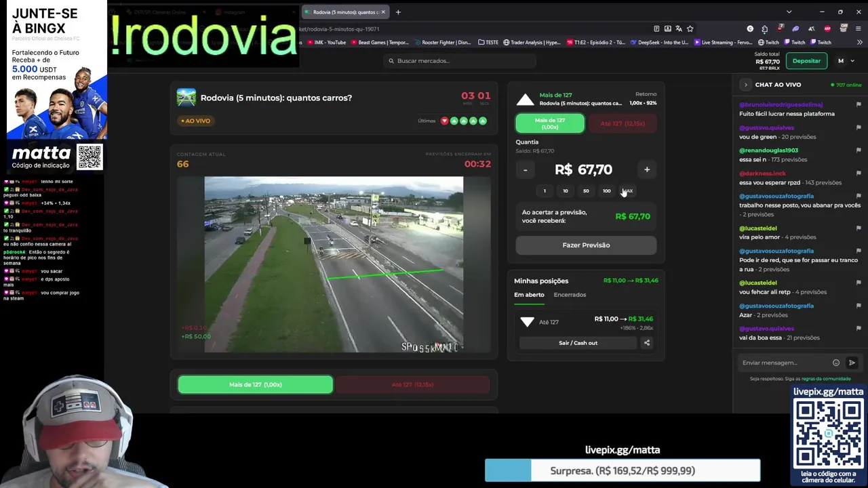This screenshot has height=488, width=868.
Task: Collapse the Chat ao vivo panel chevron
Action: point(745,85)
